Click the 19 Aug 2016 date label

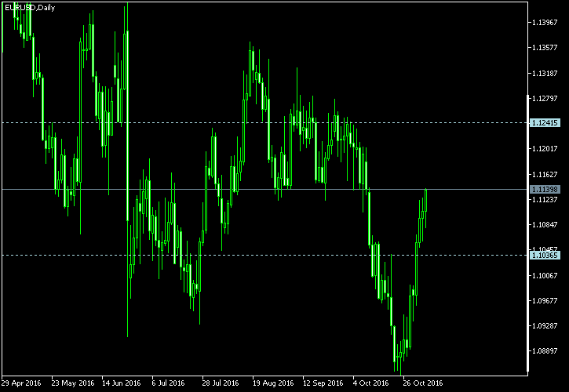pos(273,383)
